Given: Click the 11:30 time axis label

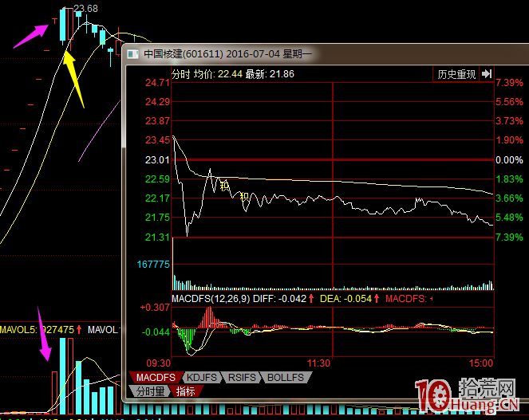Looking at the screenshot, I should [318, 363].
